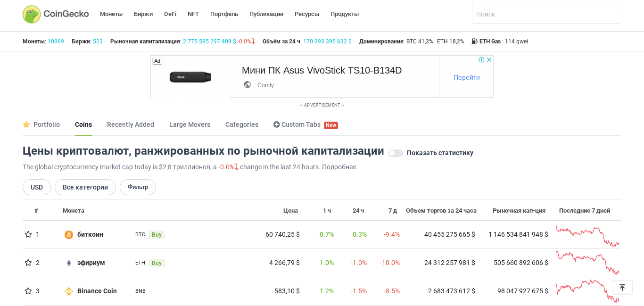Click 24h volume value 170 393 395 632 $
This screenshot has height=306, width=644.
(327, 41)
